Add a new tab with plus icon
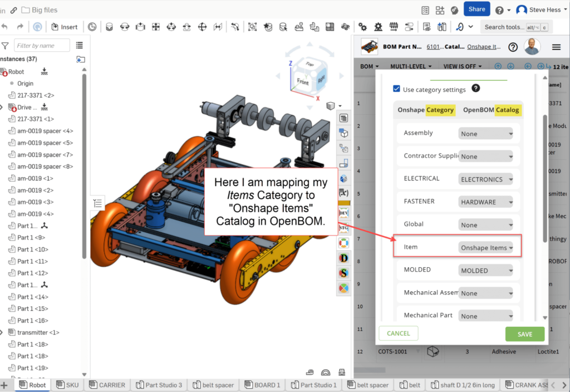 [x=4, y=385]
